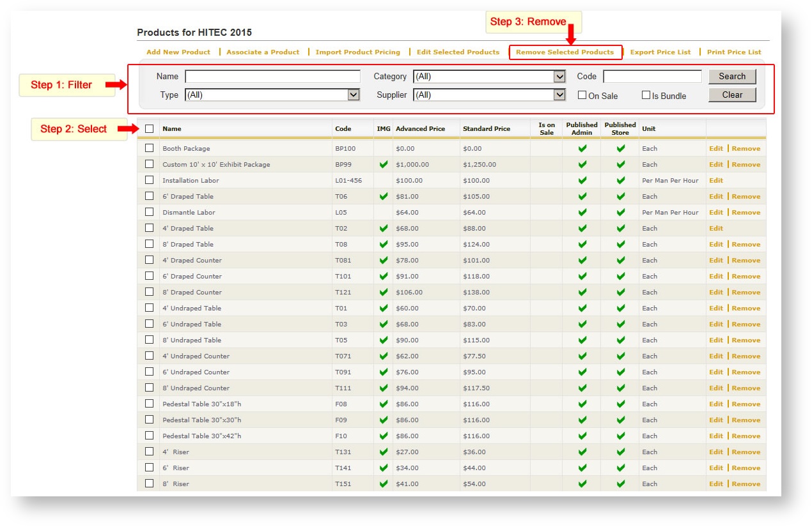This screenshot has width=812, height=527.
Task: Click the IMG icon for 6' Draped Table
Action: pos(383,196)
